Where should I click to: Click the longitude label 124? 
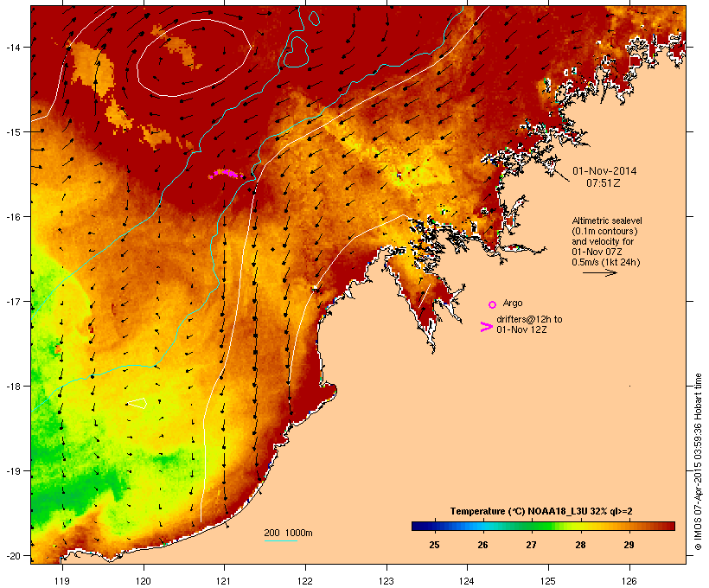pos(467,581)
